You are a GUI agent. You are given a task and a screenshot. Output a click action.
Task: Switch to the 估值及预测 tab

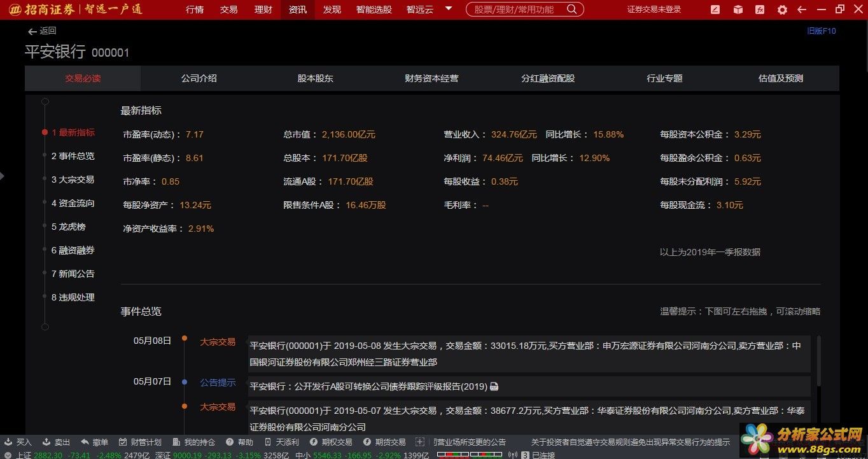(781, 78)
